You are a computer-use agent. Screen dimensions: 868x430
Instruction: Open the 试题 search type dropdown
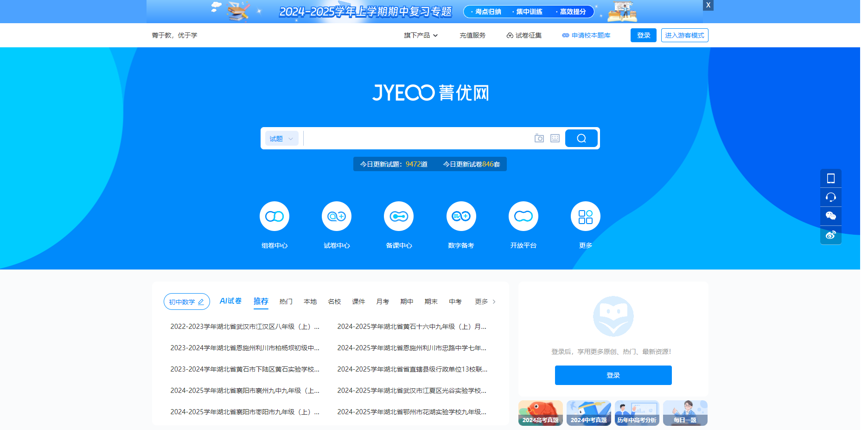pos(282,139)
